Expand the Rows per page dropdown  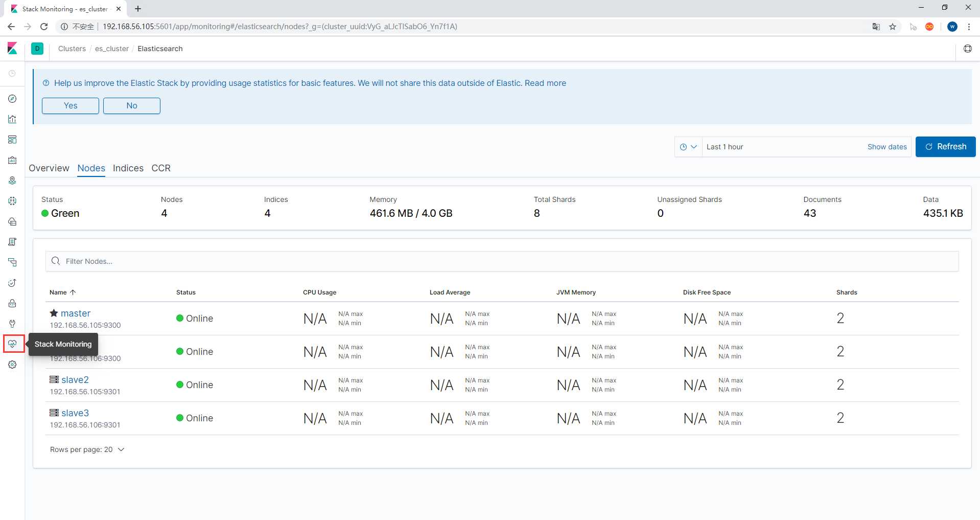pos(87,449)
